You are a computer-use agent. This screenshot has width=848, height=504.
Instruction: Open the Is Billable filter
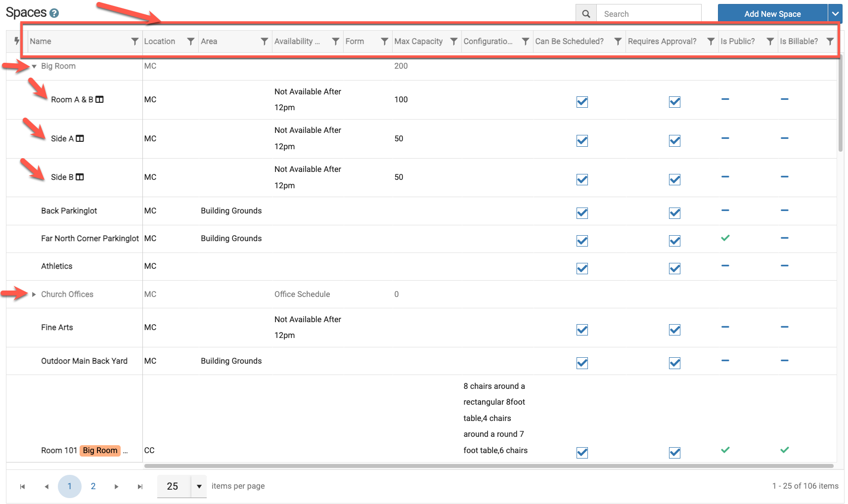click(x=830, y=42)
